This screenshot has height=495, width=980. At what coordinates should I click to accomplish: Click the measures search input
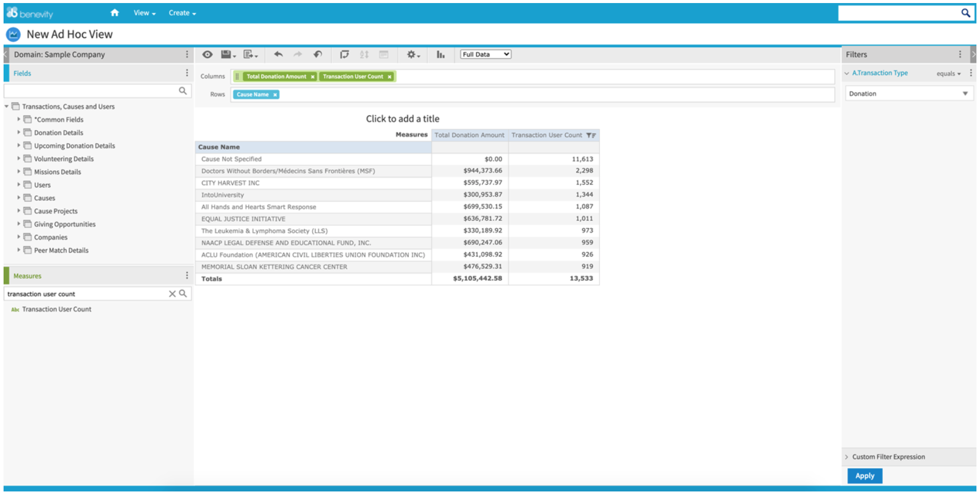point(86,294)
